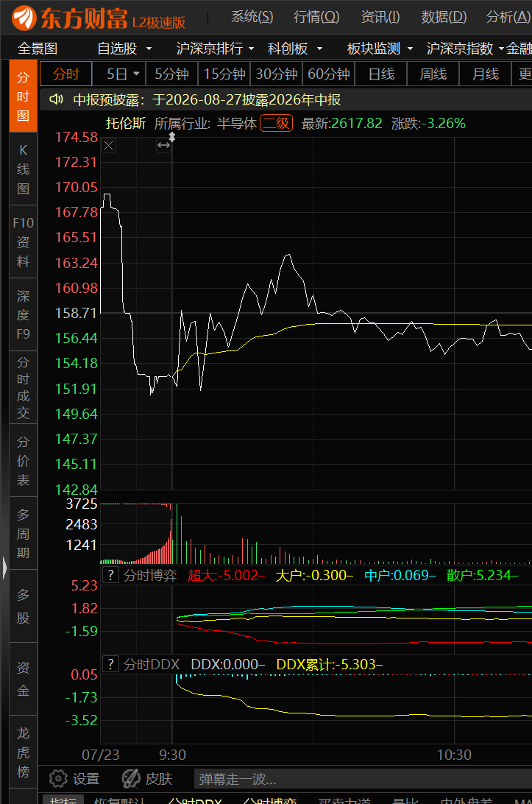Select the 分时 period tab
Screen dimensions: 532x804
point(65,74)
